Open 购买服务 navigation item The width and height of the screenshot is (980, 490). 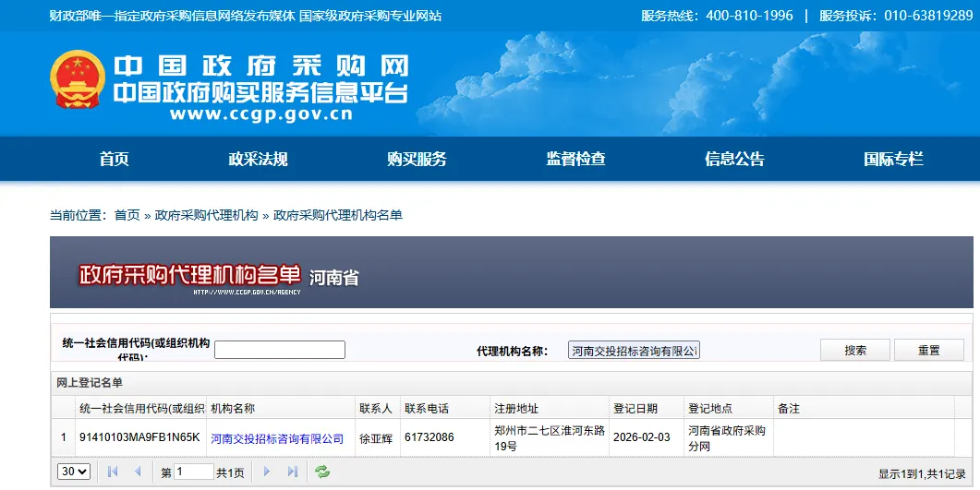tap(417, 159)
